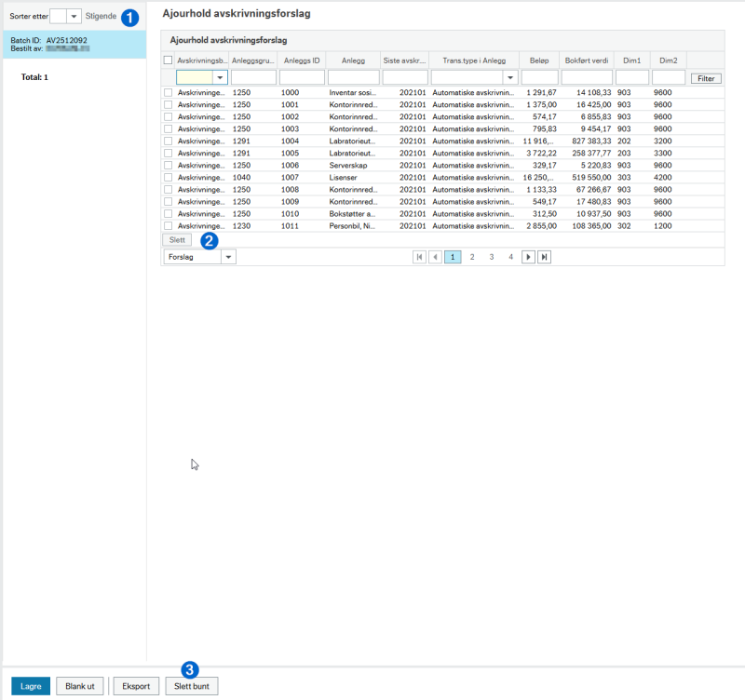Check the row for Anleggs ID 1008
Image resolution: width=745 pixels, height=700 pixels.
[168, 189]
